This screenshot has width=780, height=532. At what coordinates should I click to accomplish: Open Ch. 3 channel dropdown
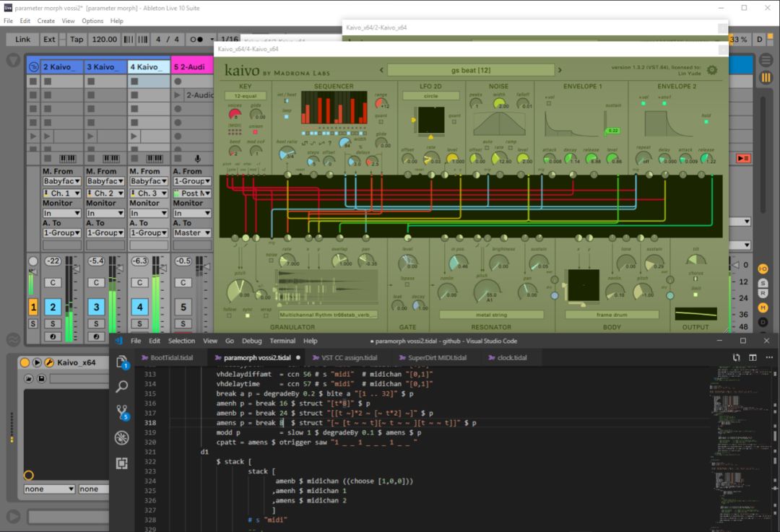(x=148, y=193)
